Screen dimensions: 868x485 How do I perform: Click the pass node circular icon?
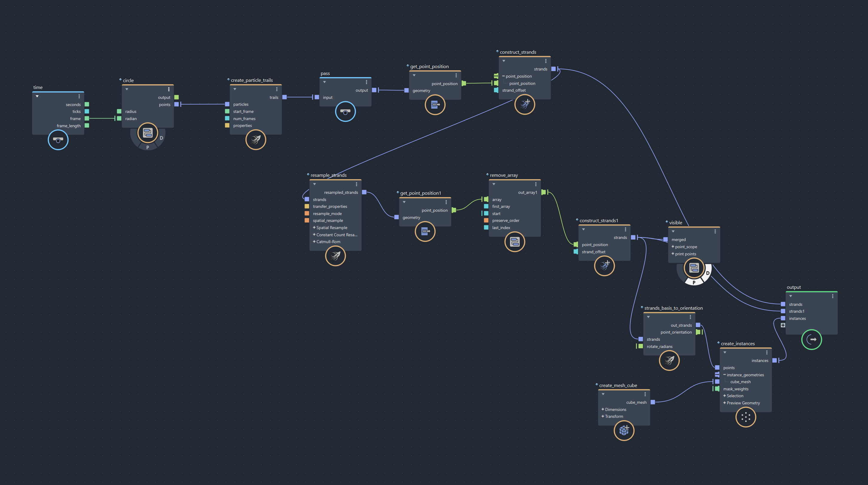[x=346, y=111]
